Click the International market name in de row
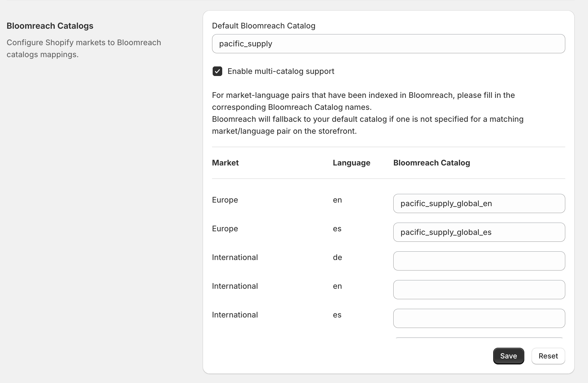The width and height of the screenshot is (588, 383). (x=235, y=257)
